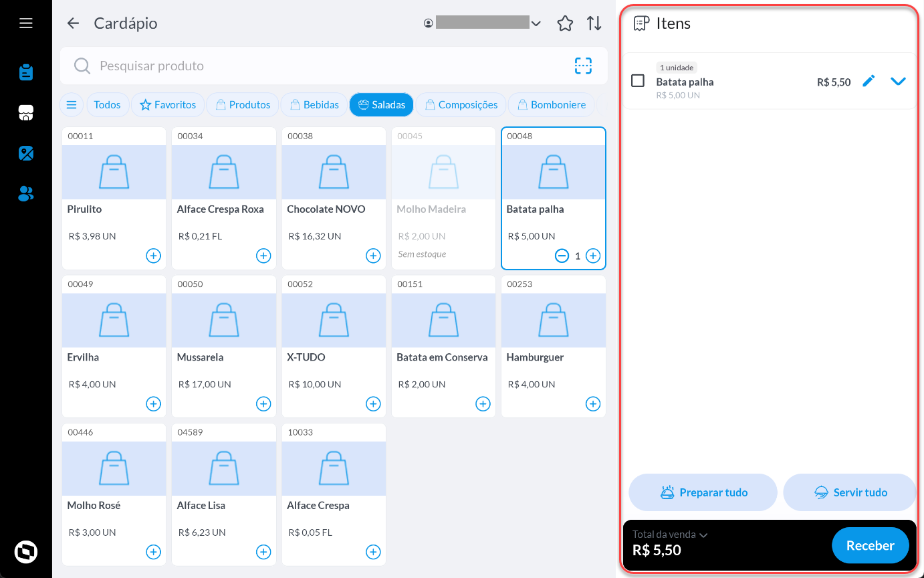The width and height of the screenshot is (924, 578).
Task: Add Mussarela with its plus icon
Action: tap(263, 404)
